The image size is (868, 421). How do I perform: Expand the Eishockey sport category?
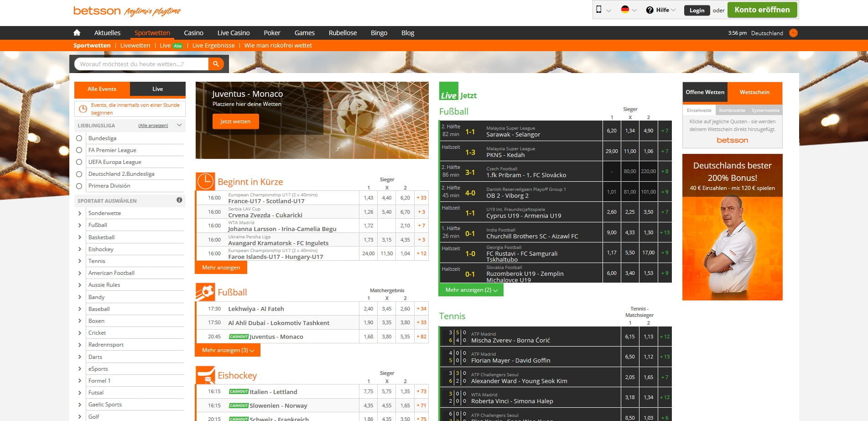coord(80,249)
